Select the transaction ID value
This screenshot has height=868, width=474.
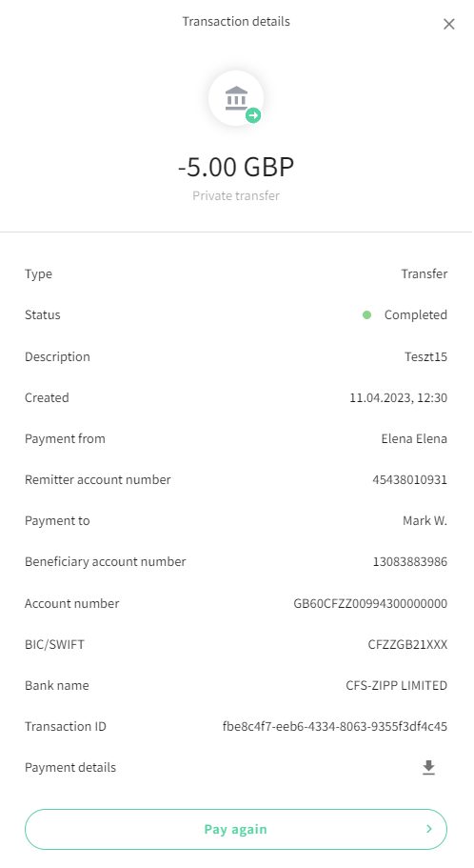(335, 726)
